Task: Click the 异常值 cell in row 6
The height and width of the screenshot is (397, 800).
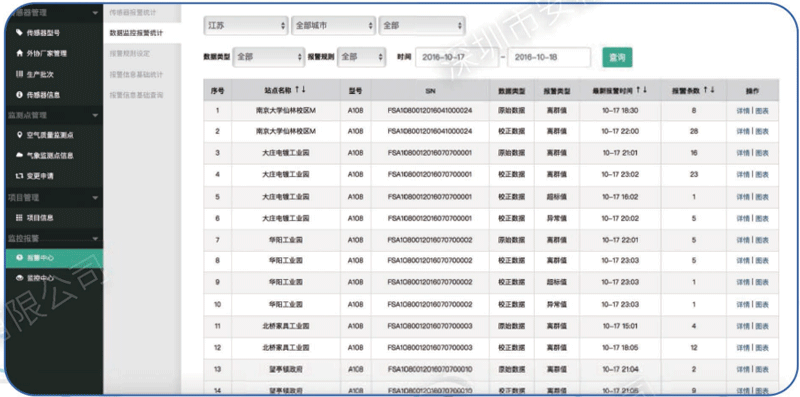Action: [x=556, y=218]
